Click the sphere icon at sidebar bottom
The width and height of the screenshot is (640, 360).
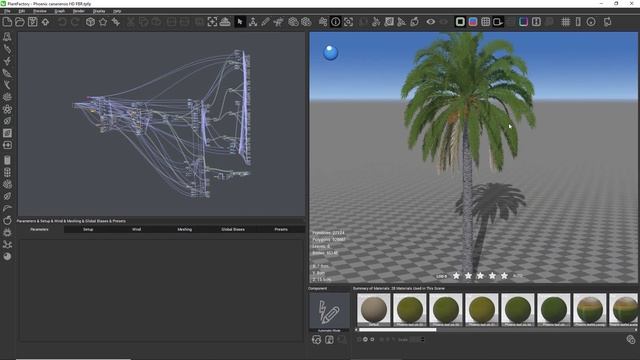(7, 256)
